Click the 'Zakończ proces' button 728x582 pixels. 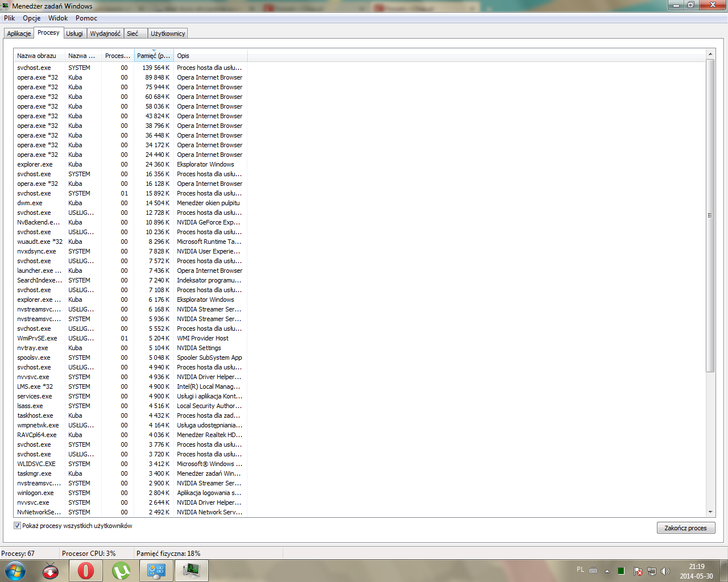[x=686, y=528]
